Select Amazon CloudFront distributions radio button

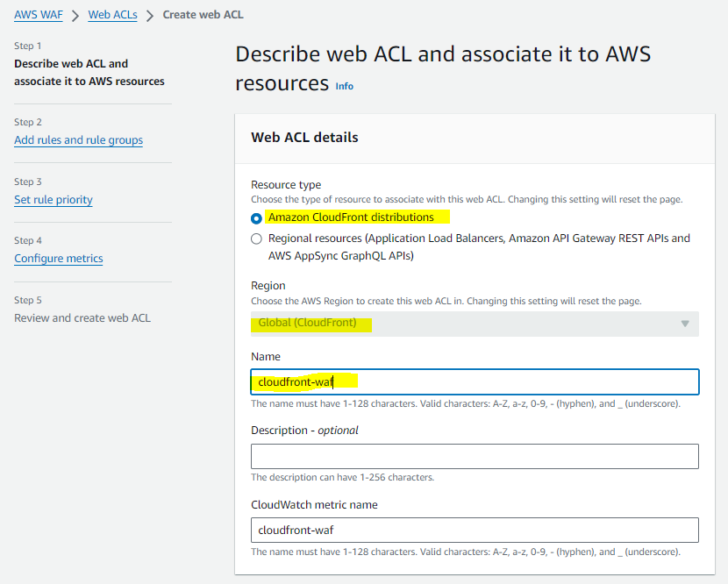pos(256,218)
